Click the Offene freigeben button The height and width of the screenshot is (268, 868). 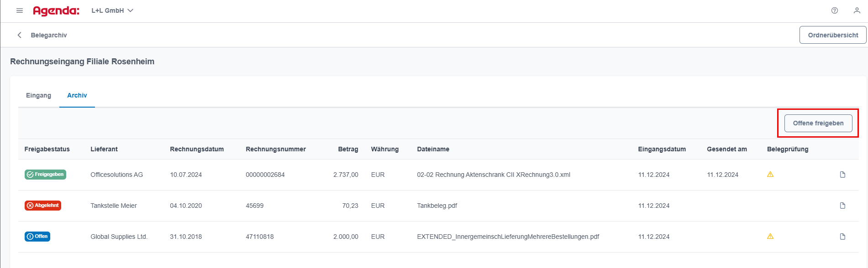[818, 123]
